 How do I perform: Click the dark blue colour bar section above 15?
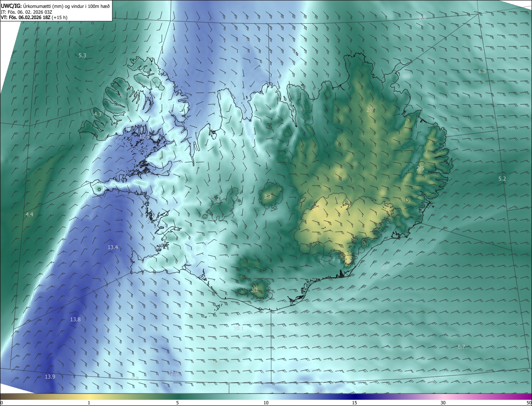coord(355,396)
